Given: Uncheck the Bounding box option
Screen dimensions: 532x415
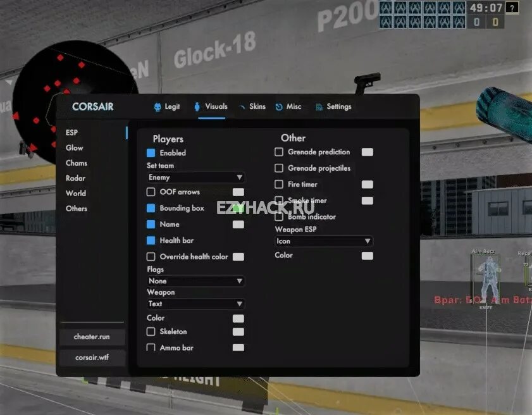Looking at the screenshot, I should [x=151, y=208].
